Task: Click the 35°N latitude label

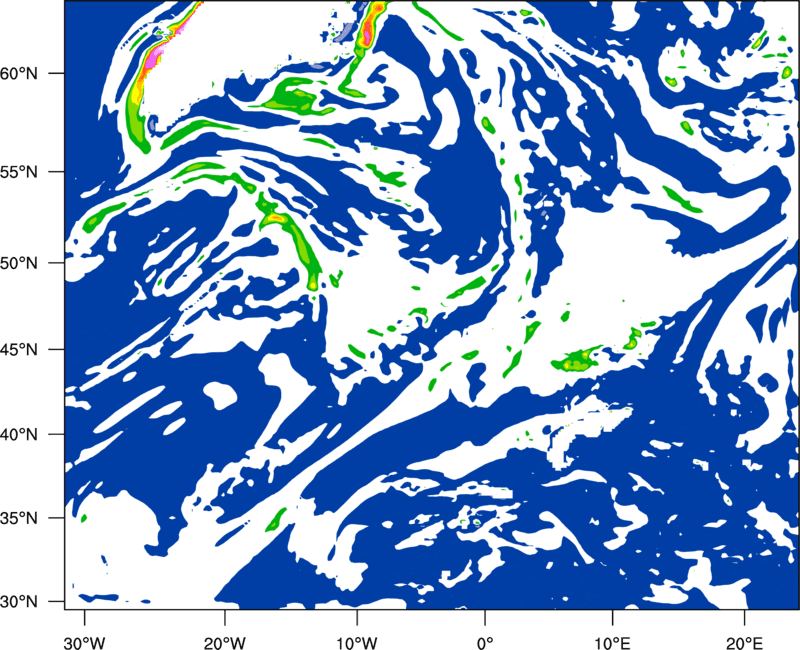Action: tap(19, 518)
